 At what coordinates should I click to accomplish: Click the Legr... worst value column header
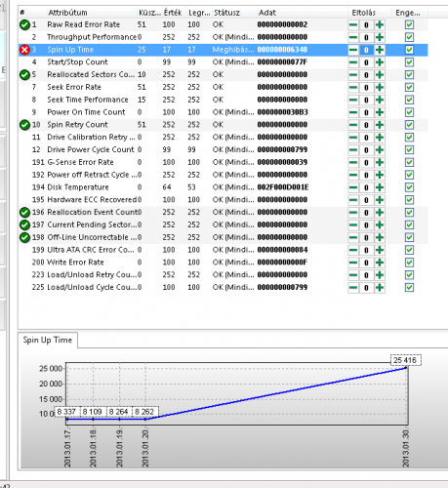pyautogui.click(x=199, y=13)
